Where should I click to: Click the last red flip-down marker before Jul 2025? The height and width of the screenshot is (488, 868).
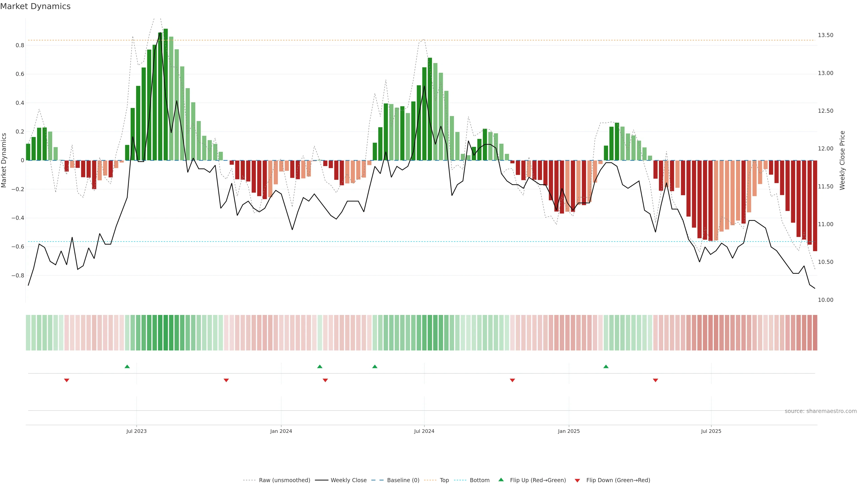pyautogui.click(x=655, y=380)
